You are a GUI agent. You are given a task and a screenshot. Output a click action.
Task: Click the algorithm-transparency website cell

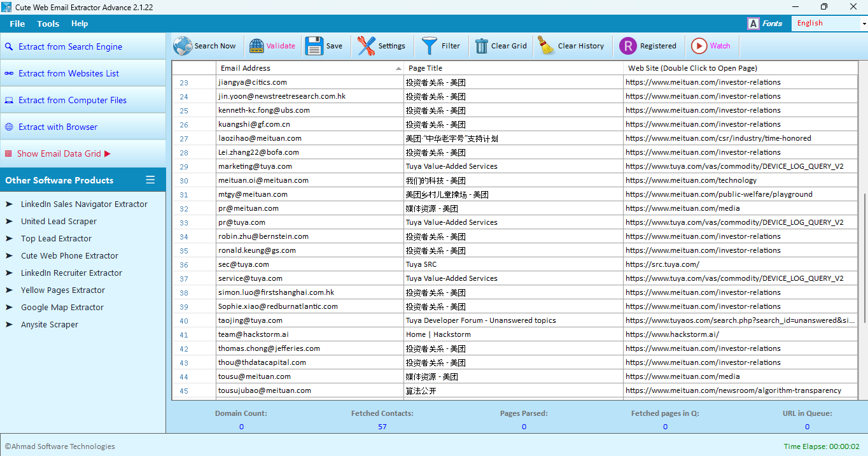tap(741, 390)
